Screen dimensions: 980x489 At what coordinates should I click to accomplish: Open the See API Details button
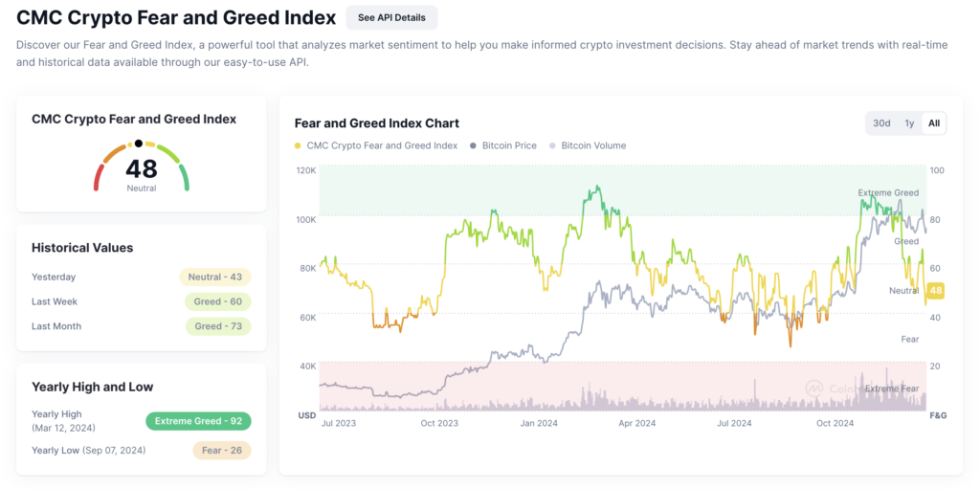pos(391,17)
